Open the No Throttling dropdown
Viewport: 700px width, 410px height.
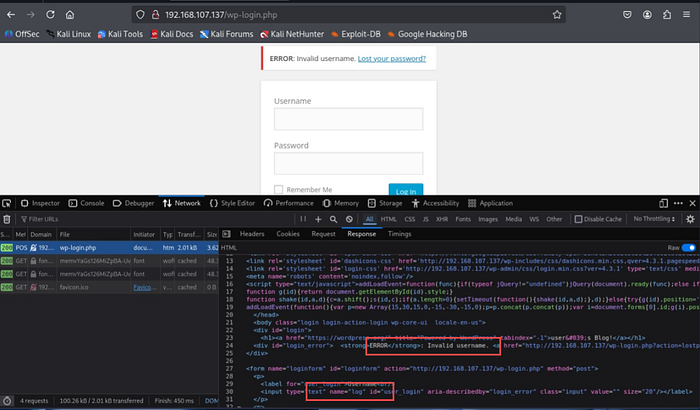(654, 219)
